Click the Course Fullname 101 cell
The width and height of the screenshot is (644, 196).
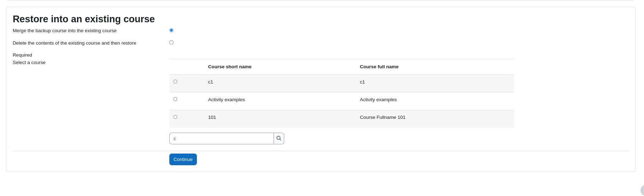[383, 117]
